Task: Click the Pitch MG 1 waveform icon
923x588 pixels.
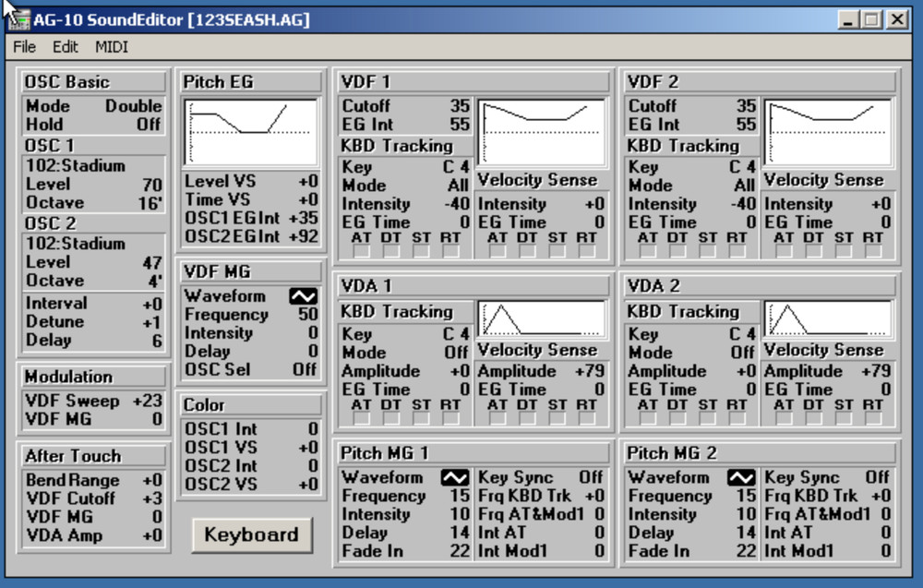Action: coord(454,477)
